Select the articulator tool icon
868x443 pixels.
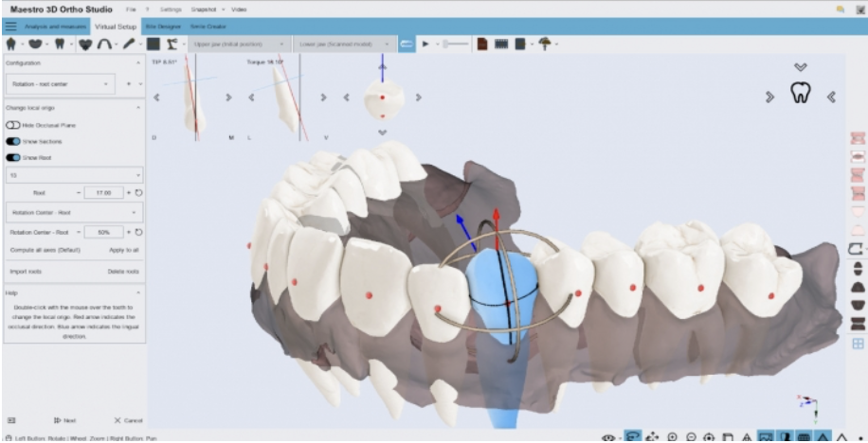pos(172,44)
